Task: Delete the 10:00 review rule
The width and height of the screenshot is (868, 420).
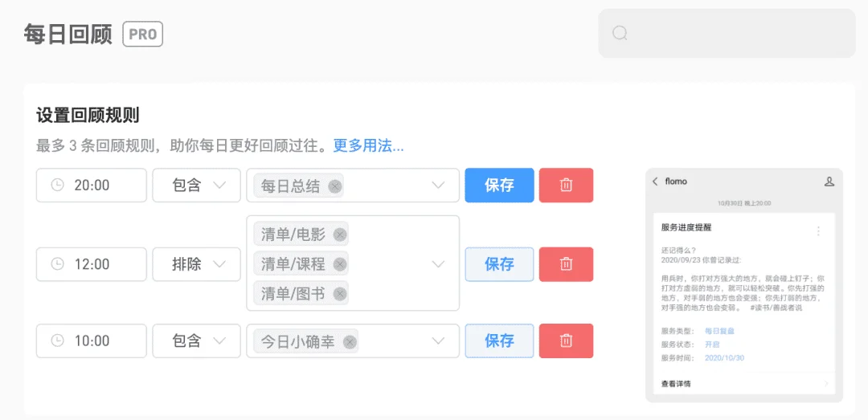Action: [x=566, y=340]
